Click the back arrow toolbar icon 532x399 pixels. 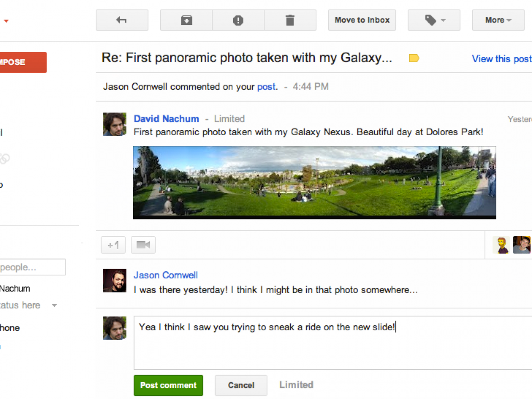pos(122,20)
